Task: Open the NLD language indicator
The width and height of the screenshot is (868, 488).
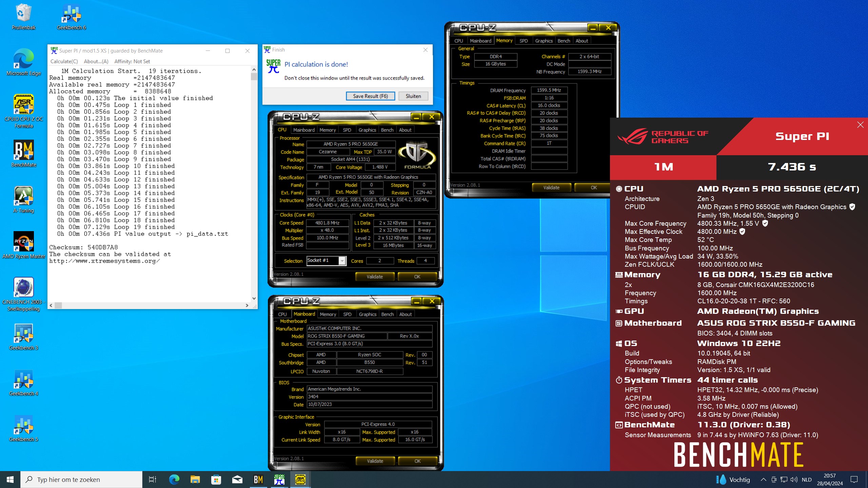Action: pyautogui.click(x=807, y=480)
